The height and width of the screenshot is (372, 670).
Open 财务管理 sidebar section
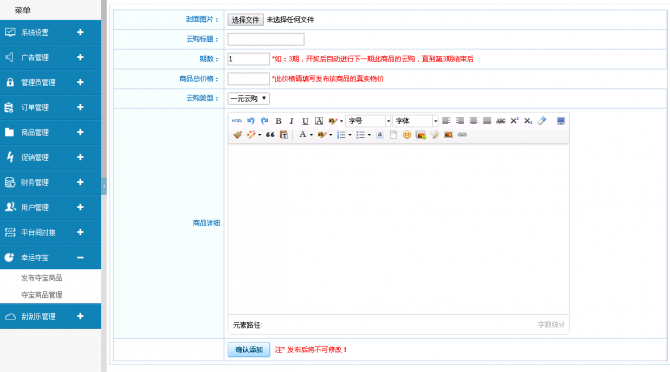50,182
